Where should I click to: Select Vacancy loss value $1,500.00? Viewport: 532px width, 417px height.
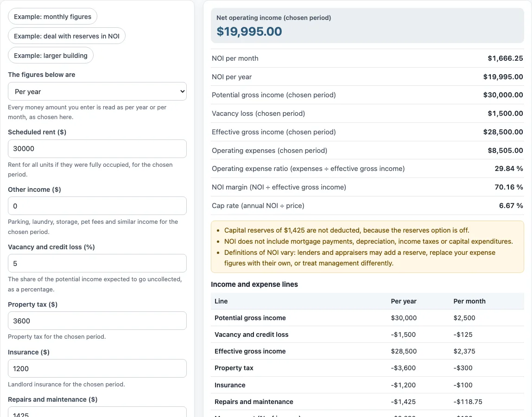[505, 114]
